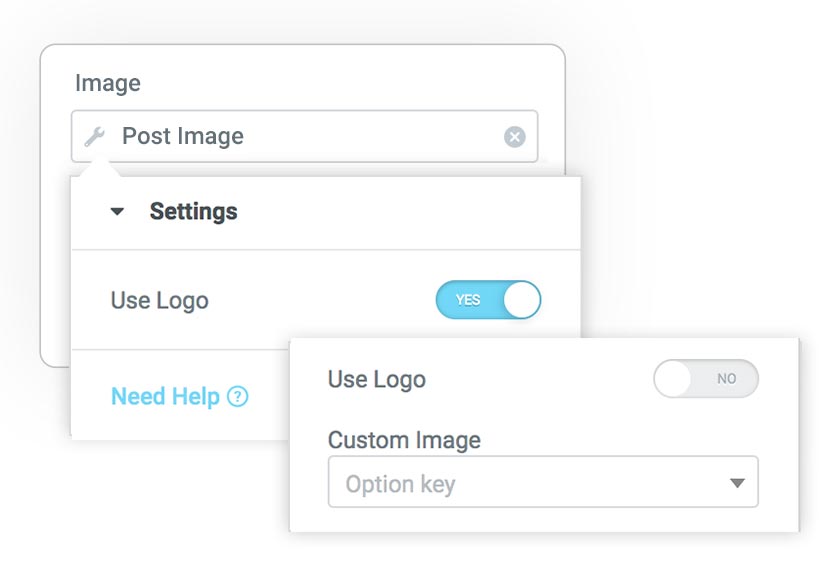This screenshot has width=840, height=575.
Task: Click the white knob on the blue switch
Action: click(522, 300)
